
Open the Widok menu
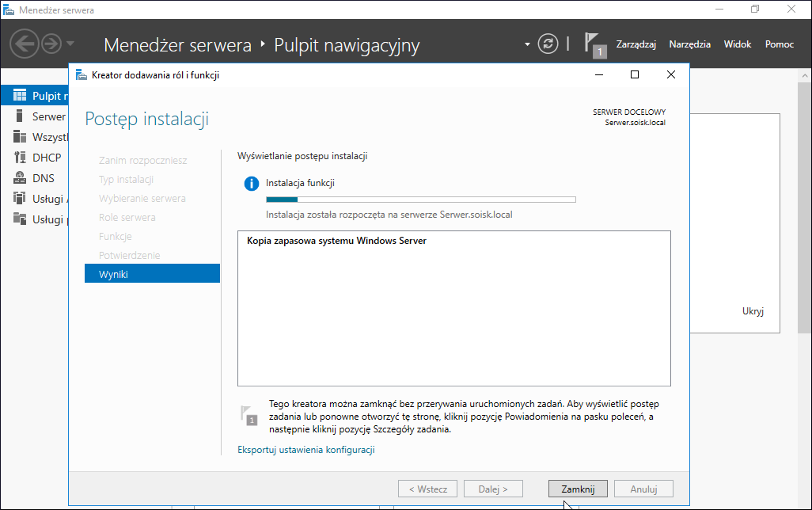coord(738,44)
